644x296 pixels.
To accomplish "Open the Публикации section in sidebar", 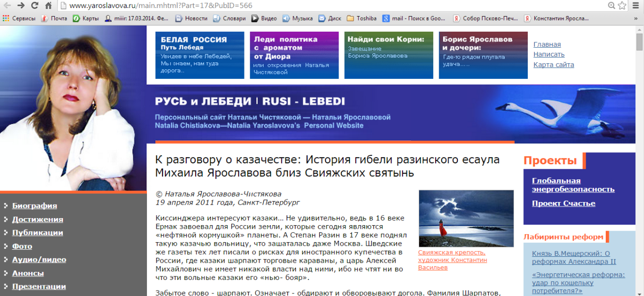I will (x=37, y=233).
